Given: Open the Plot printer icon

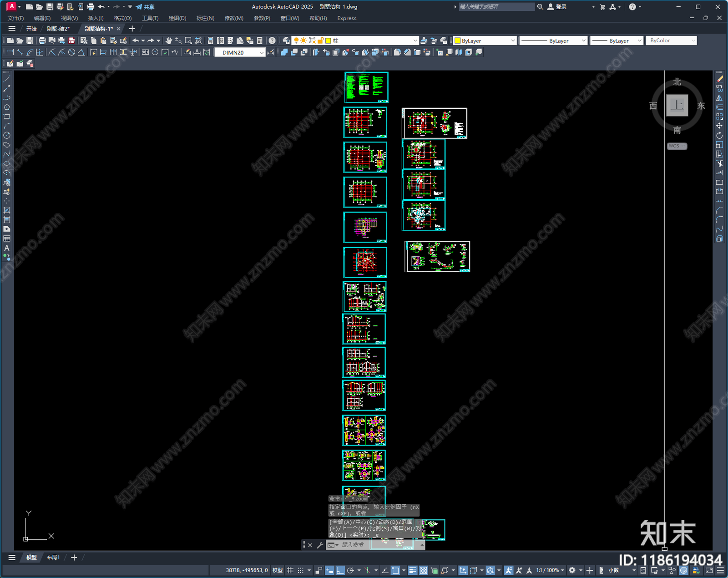Looking at the screenshot, I should [42, 41].
